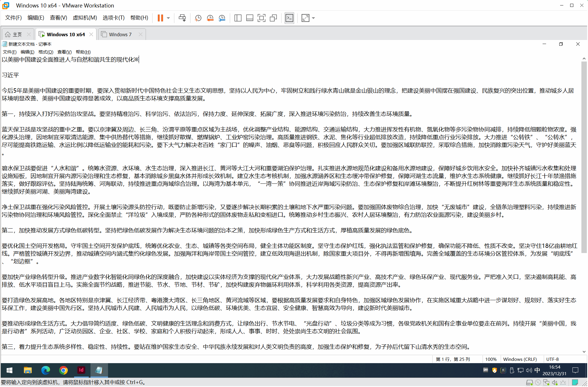The width and height of the screenshot is (588, 387).
Task: Pause the virtual machine
Action: [x=160, y=18]
